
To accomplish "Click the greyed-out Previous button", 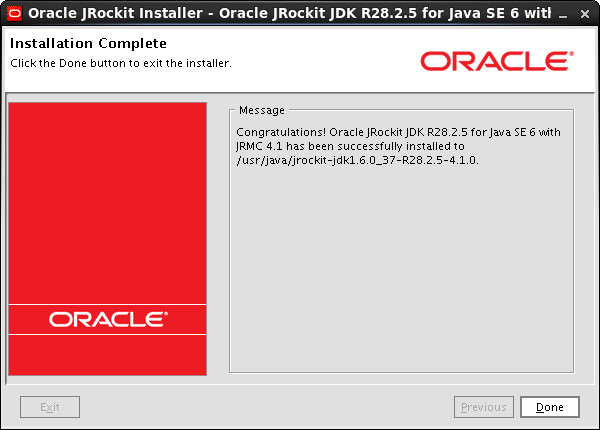I will click(x=484, y=407).
